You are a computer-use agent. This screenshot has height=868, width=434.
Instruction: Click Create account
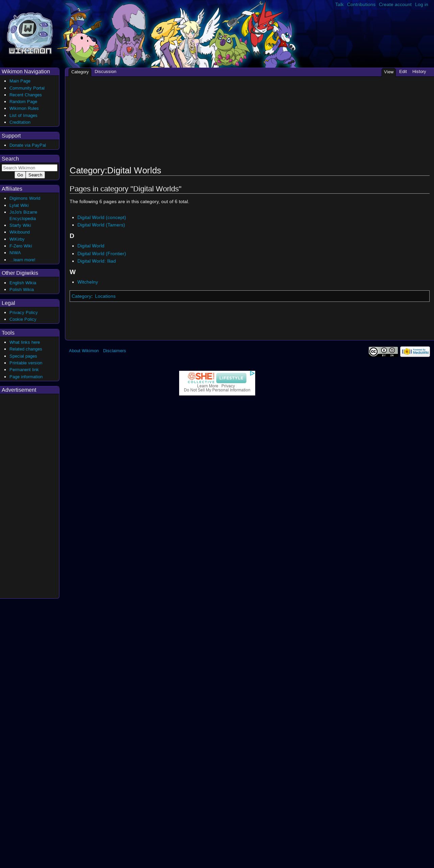tap(395, 5)
